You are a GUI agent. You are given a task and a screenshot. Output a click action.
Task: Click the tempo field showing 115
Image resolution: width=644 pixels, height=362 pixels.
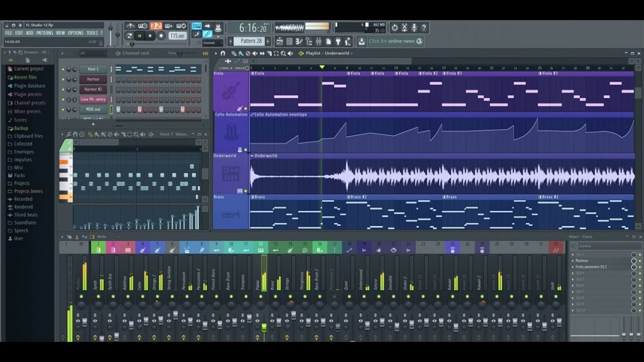177,36
